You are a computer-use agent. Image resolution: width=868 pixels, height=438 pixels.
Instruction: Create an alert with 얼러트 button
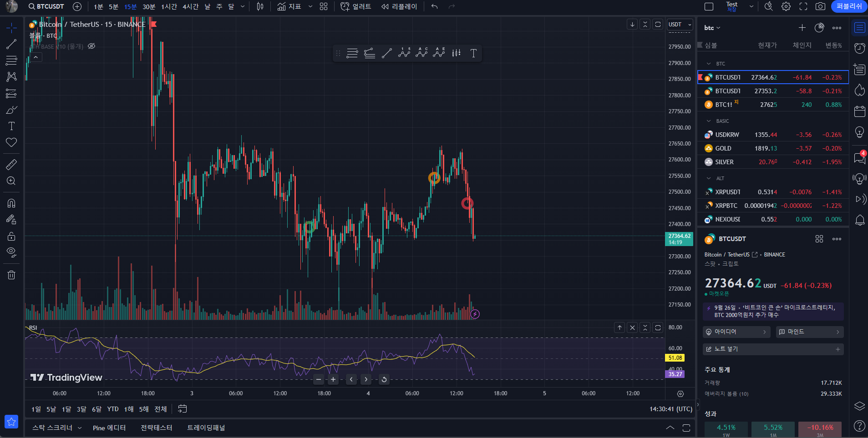[x=356, y=6]
